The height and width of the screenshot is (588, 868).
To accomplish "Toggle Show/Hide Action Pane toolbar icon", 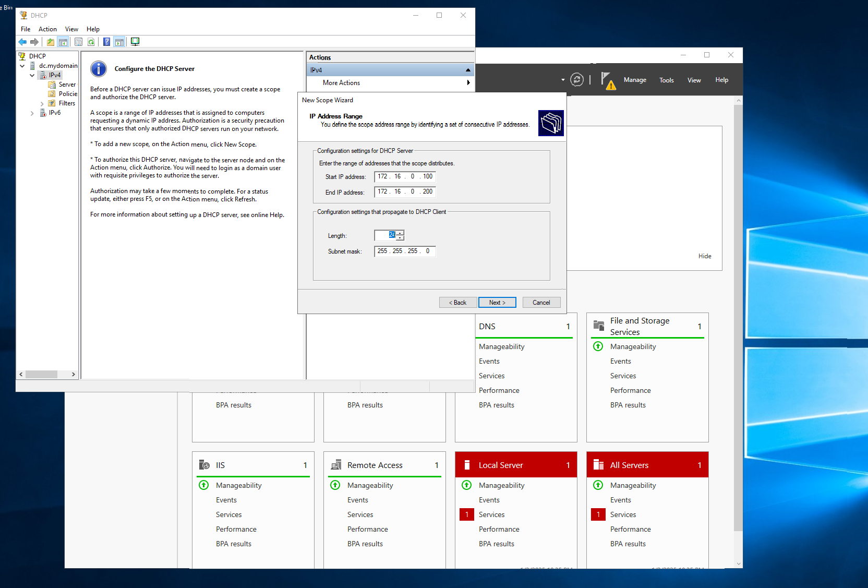I will tap(119, 42).
